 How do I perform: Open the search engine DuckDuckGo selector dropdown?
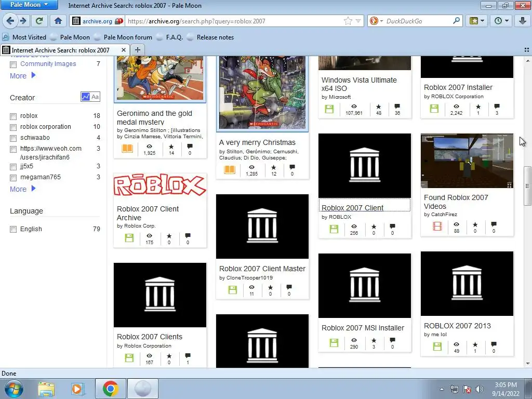[x=376, y=21]
